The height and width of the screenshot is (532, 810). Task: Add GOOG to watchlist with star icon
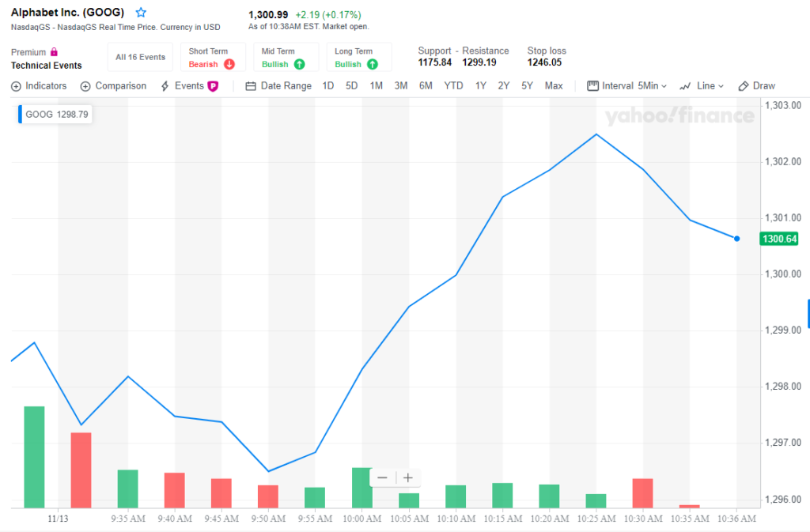pos(141,13)
